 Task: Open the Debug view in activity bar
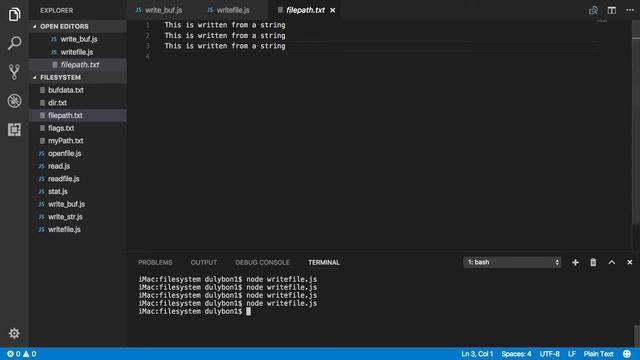[x=14, y=101]
